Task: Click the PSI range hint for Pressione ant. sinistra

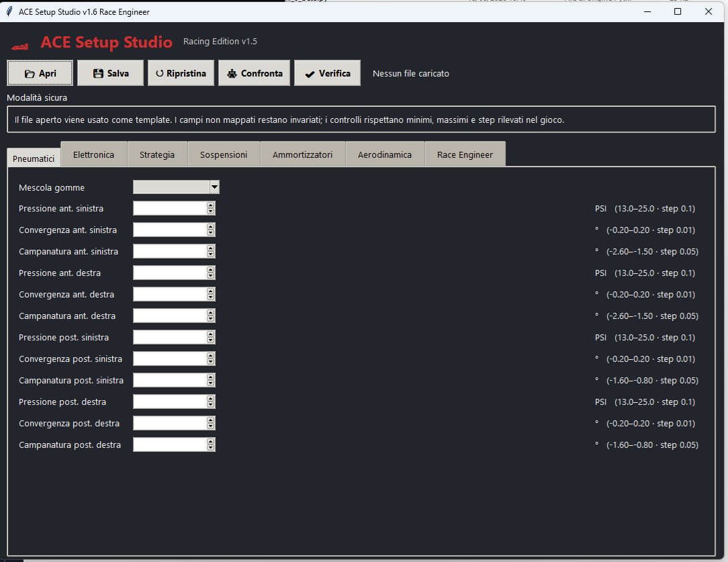Action: point(645,208)
